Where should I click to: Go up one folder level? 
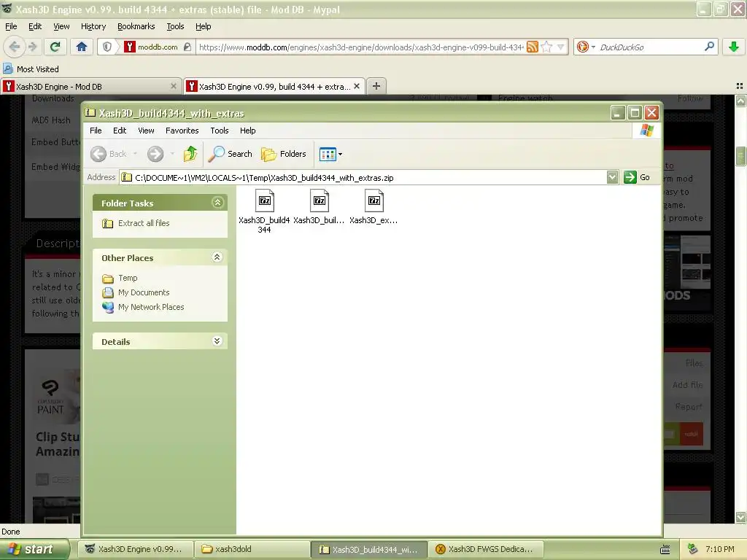[190, 154]
